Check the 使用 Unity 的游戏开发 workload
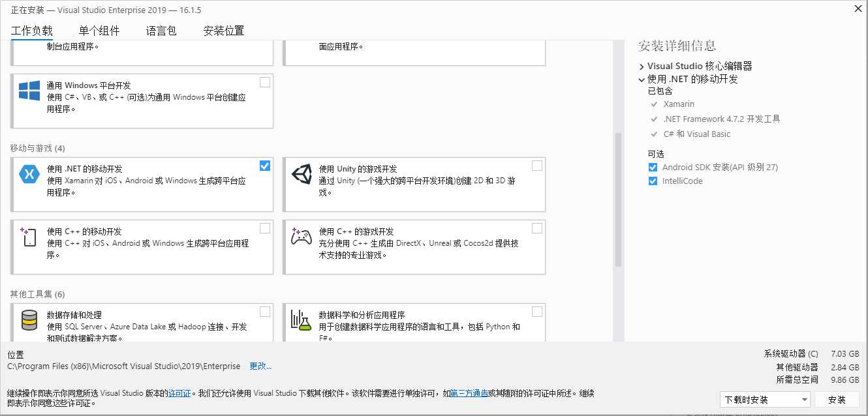The height and width of the screenshot is (416, 868). click(x=537, y=166)
